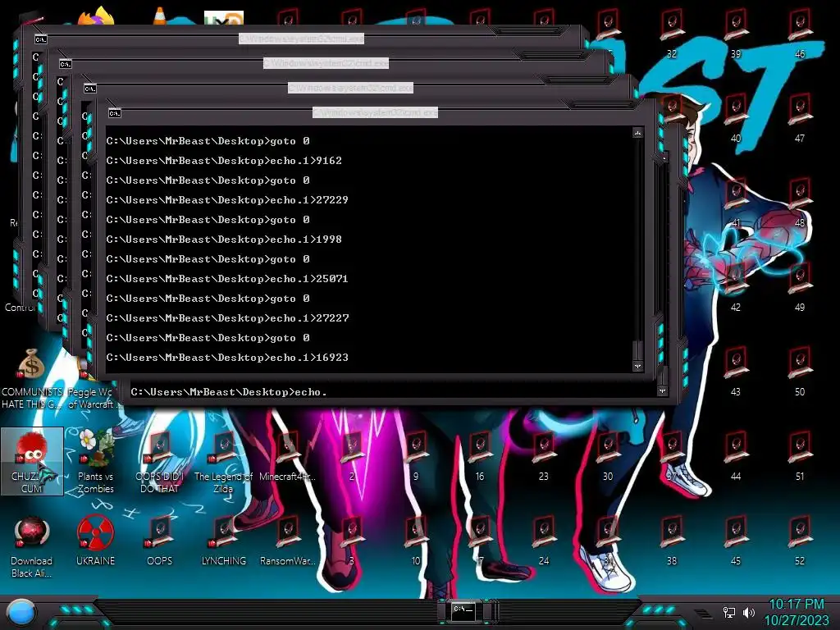Select desktop icon labeled 49

click(x=800, y=287)
